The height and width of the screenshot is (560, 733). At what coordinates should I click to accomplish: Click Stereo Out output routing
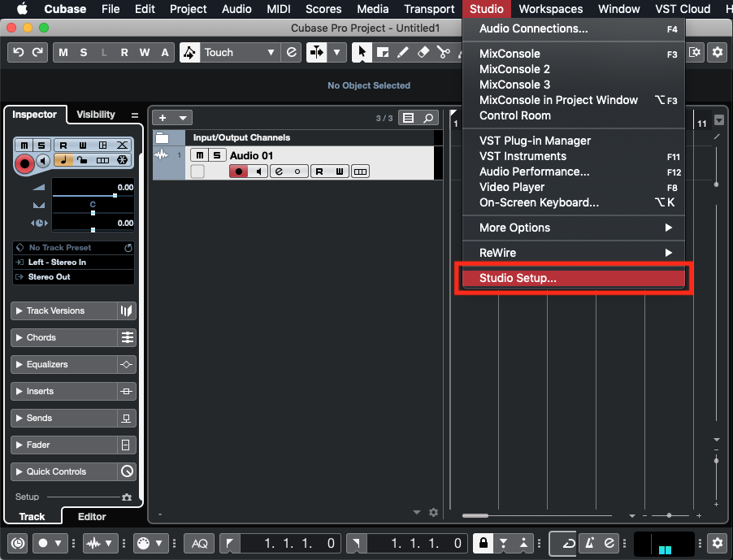click(x=73, y=276)
